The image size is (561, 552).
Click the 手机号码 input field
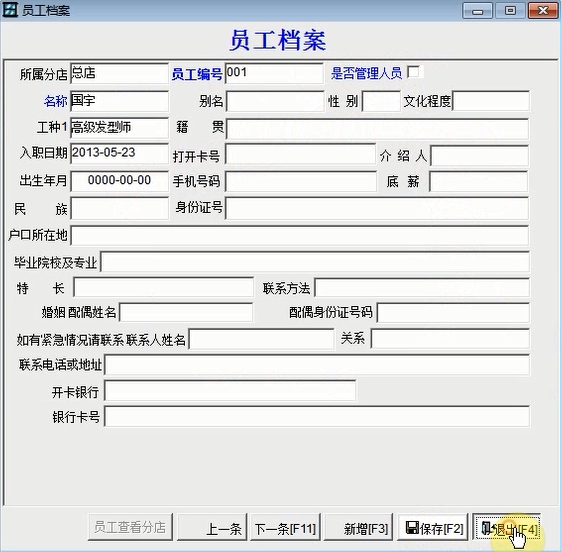click(x=301, y=181)
